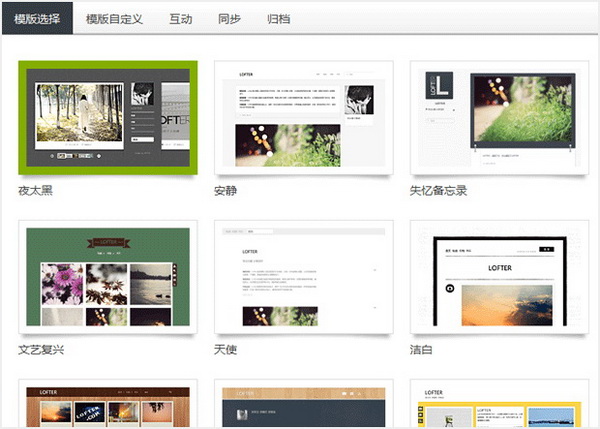Click the 洁白 template name label
The width and height of the screenshot is (600, 429).
point(422,351)
